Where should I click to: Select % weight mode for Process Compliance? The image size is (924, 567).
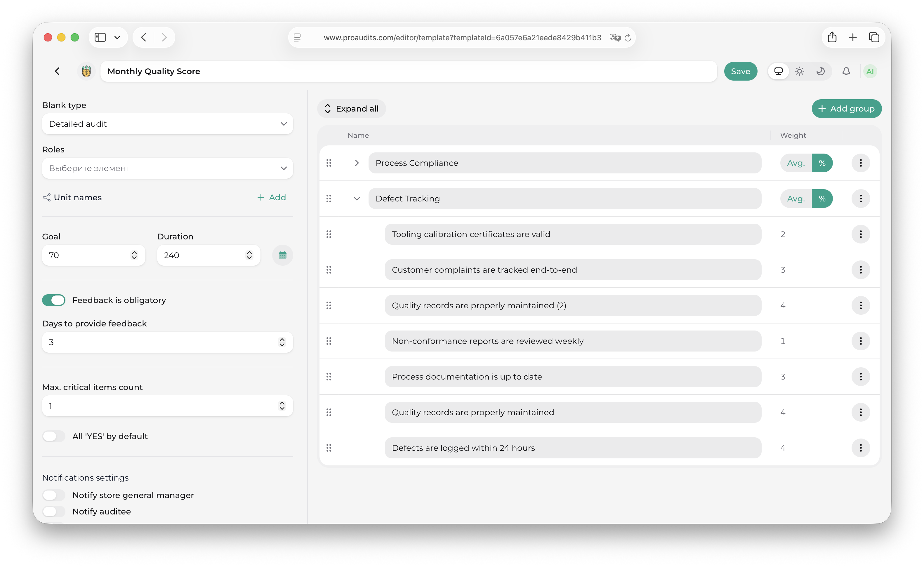tap(822, 163)
